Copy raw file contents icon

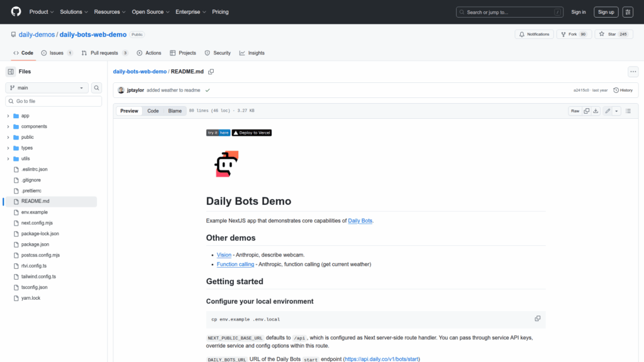(586, 111)
